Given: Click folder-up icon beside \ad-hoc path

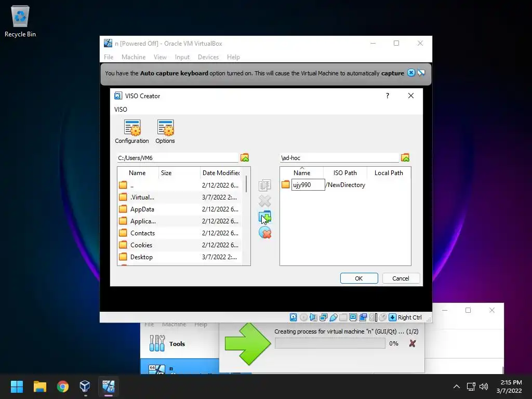Looking at the screenshot, I should pyautogui.click(x=405, y=157).
